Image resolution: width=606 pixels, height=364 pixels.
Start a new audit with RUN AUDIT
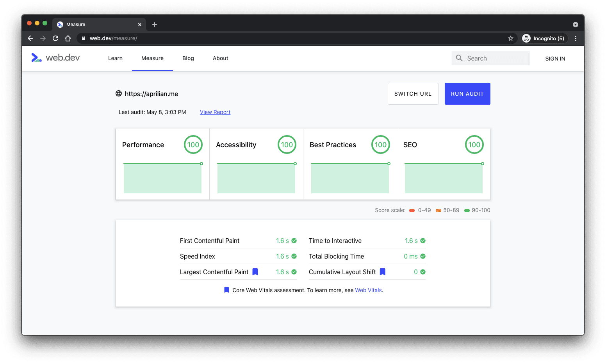point(467,94)
